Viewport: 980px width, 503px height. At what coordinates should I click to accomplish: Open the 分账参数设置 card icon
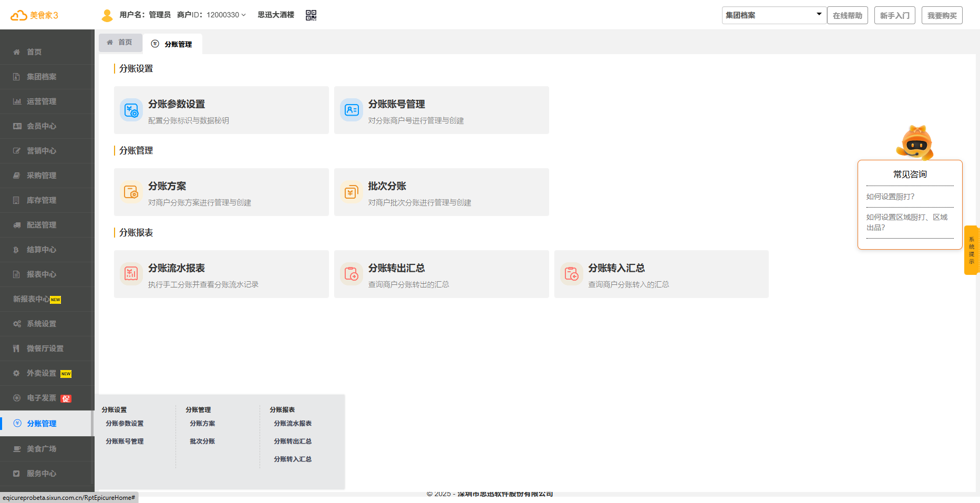pyautogui.click(x=131, y=110)
